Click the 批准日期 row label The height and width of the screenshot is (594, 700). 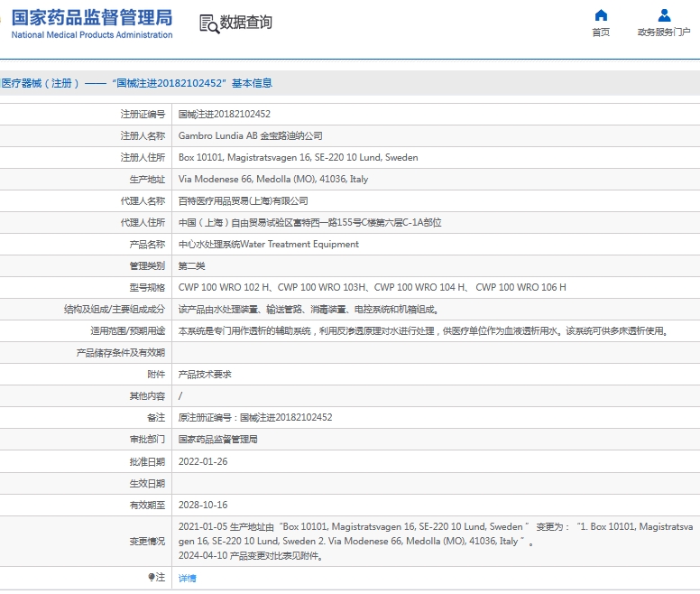click(147, 462)
